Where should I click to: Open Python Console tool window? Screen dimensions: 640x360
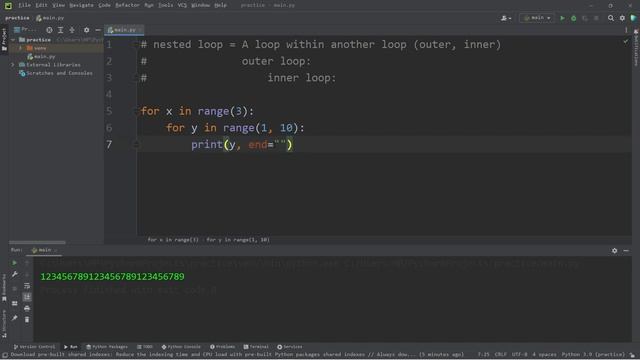181,347
